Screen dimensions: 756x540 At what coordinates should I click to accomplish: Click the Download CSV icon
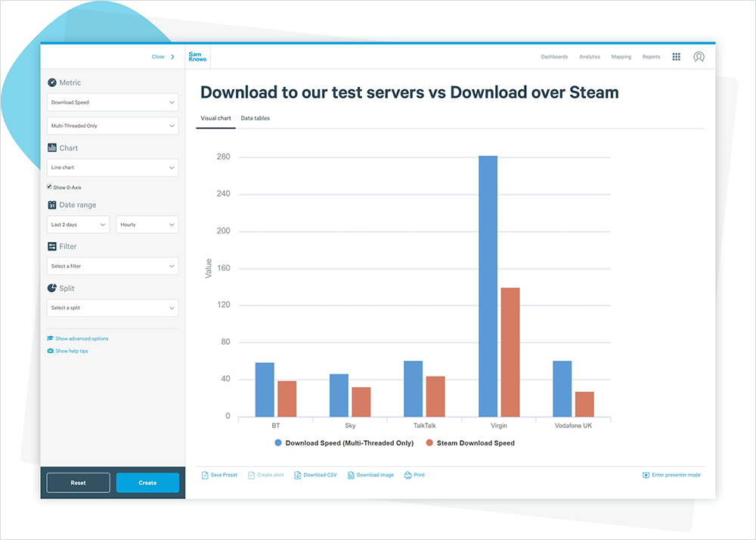click(x=297, y=475)
